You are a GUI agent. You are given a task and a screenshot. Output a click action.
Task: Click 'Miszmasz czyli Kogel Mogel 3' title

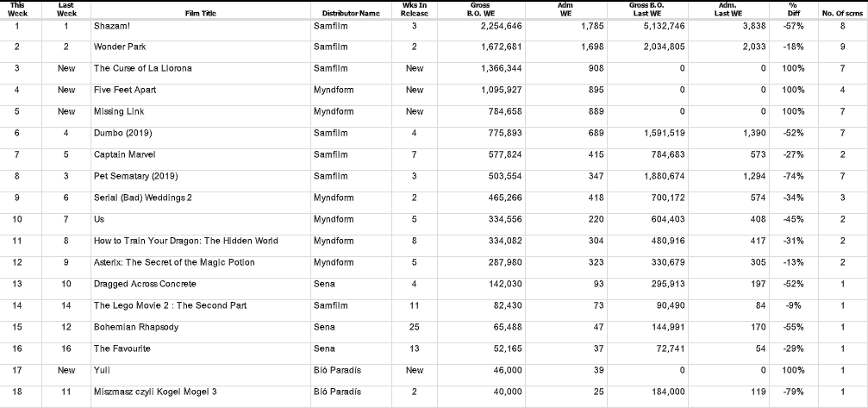pos(155,392)
